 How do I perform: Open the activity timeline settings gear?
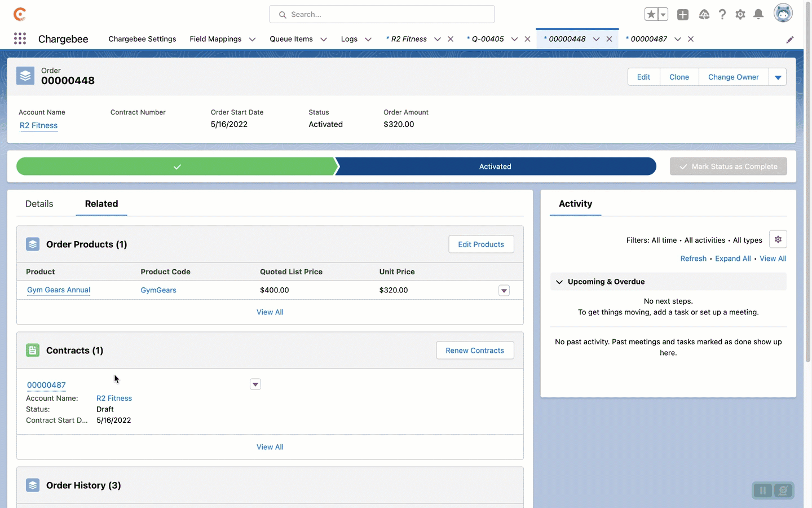[x=778, y=239]
